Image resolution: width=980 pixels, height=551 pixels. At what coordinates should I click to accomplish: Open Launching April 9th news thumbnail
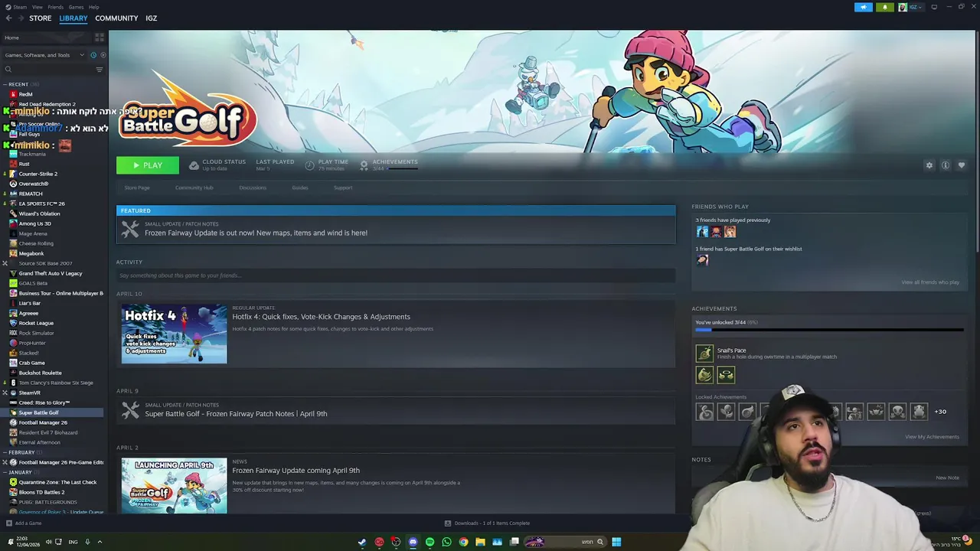(175, 486)
